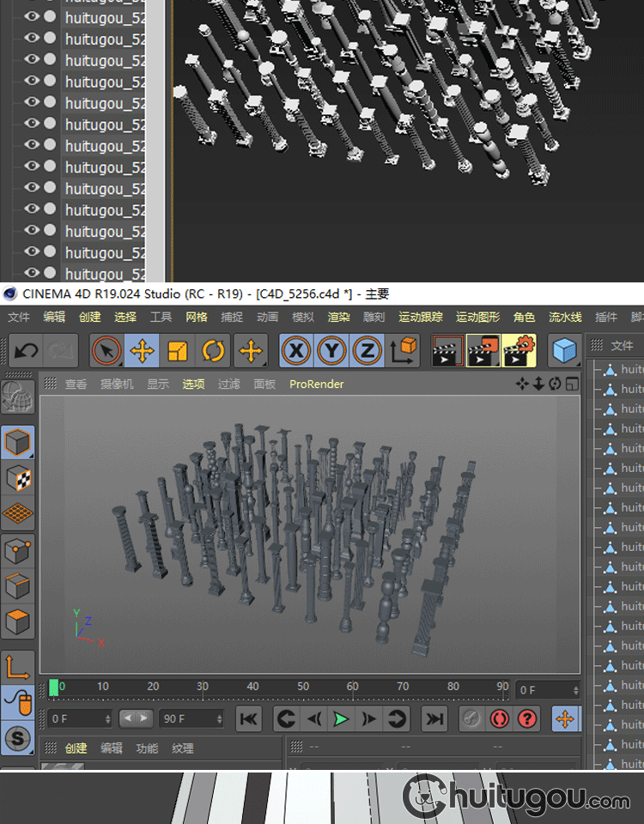Click the Undo arrow in the toolbar

27,351
